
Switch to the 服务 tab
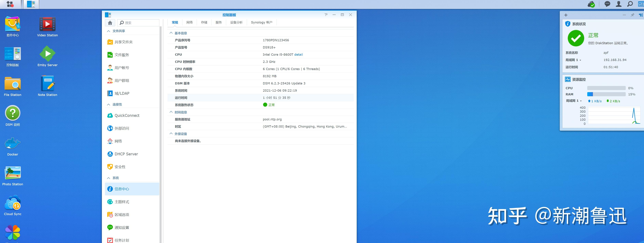click(x=218, y=23)
